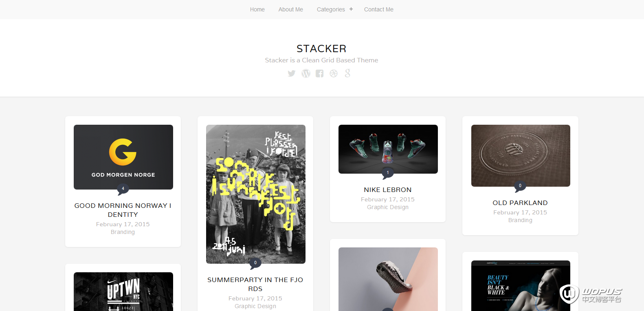Go to the Home menu item
This screenshot has width=644, height=311.
click(x=257, y=9)
